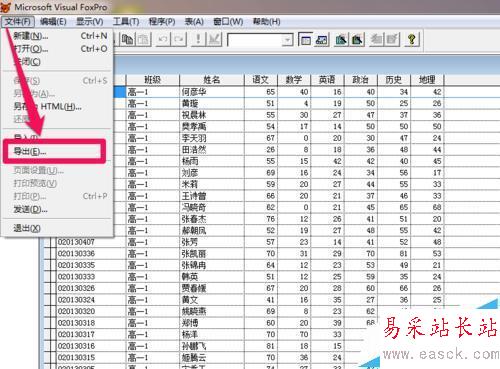
Task: Choose 打开(O)... in File menu
Action: [x=57, y=49]
